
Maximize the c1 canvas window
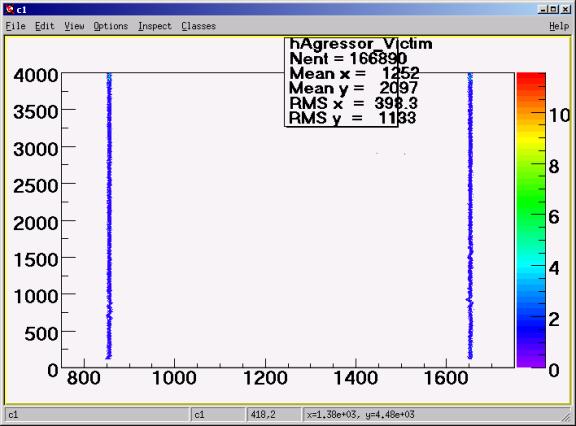[x=554, y=10]
